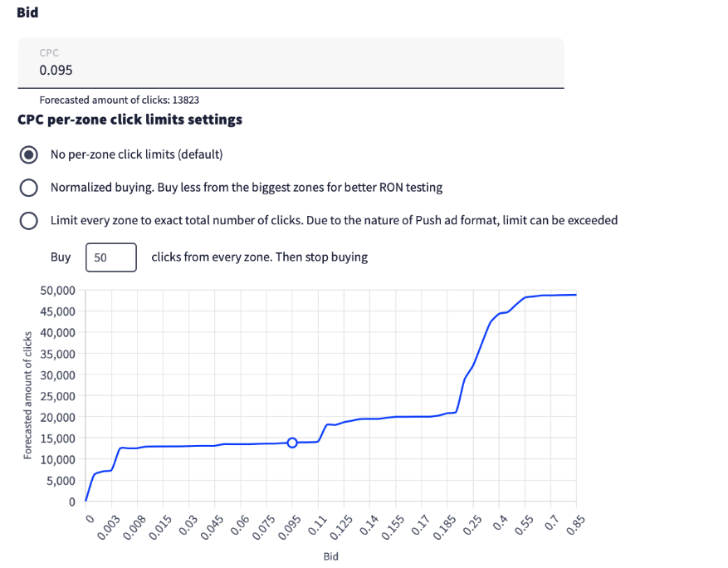The height and width of the screenshot is (568, 728).
Task: Click the CPC bid input field
Action: (x=291, y=71)
